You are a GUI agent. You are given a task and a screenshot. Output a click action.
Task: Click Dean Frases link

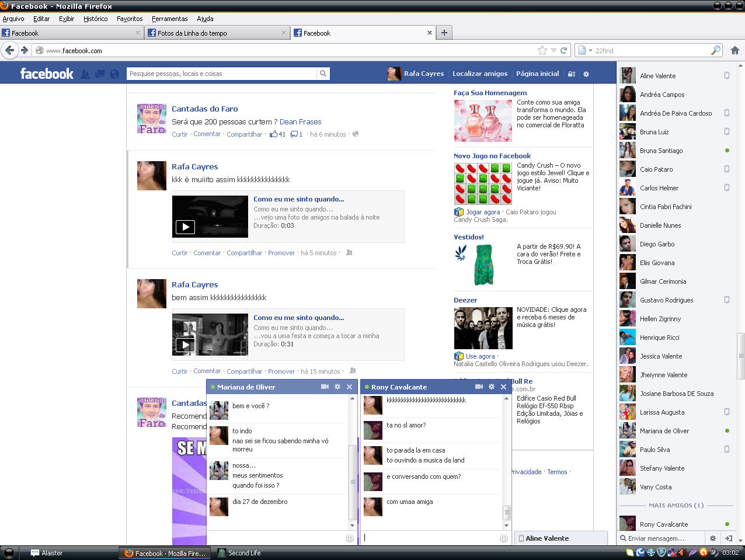(300, 121)
